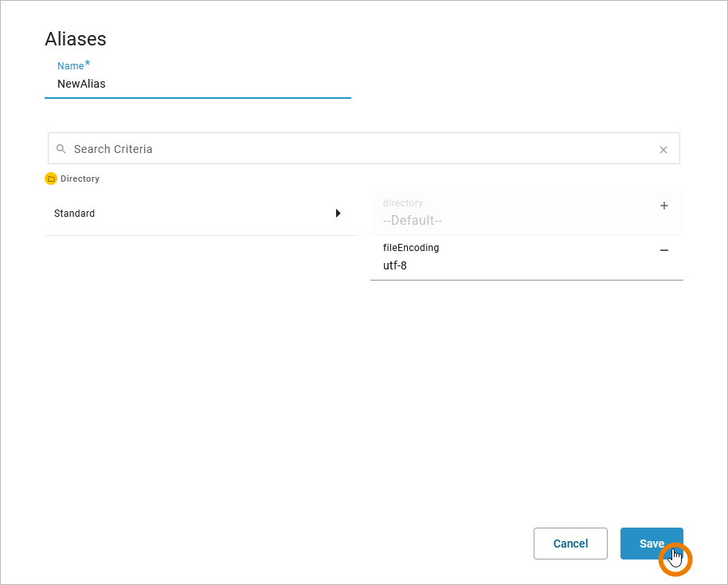Screen dimensions: 728x585
Task: Click the yellow Directory folder icon
Action: tap(51, 179)
